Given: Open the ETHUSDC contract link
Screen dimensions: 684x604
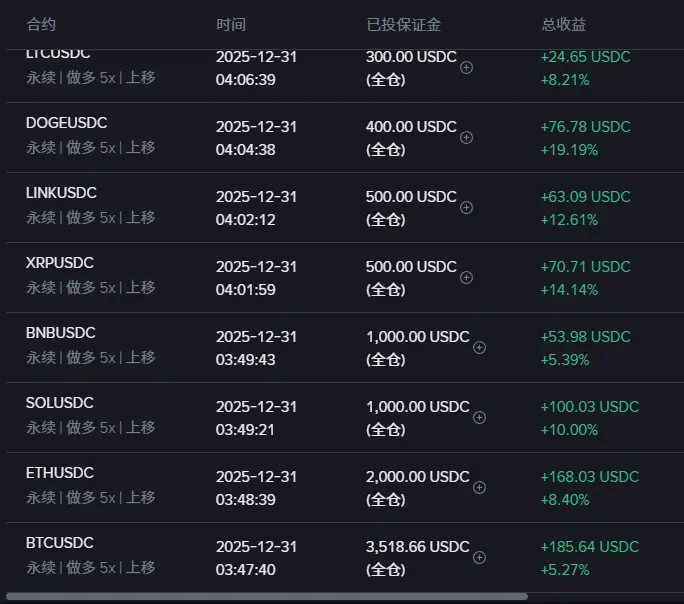Looking at the screenshot, I should 60,473.
